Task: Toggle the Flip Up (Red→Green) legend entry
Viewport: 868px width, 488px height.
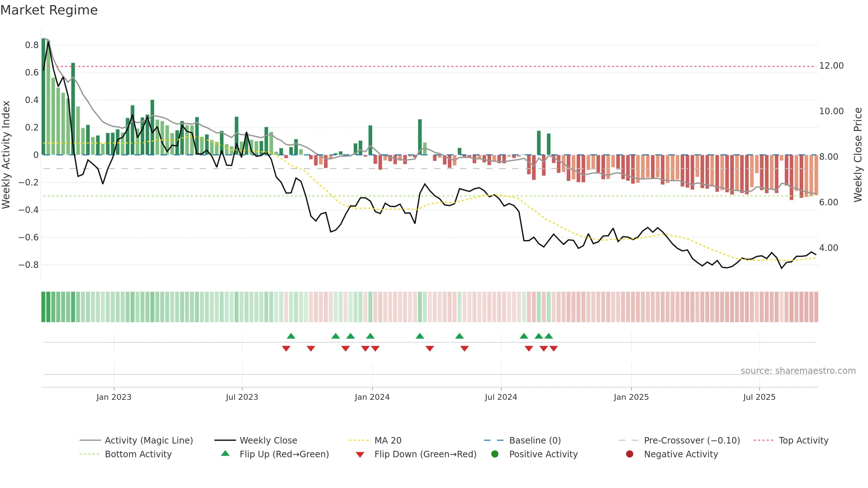Action: tap(275, 454)
